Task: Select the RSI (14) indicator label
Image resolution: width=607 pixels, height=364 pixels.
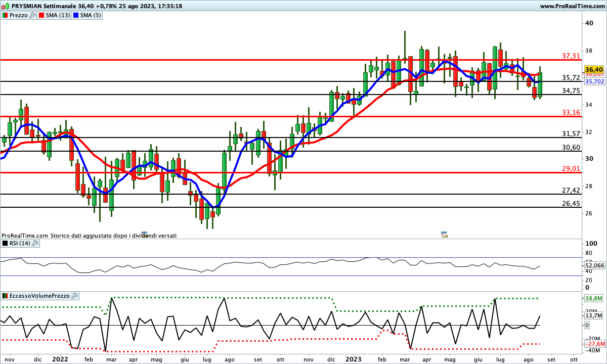Action: click(x=20, y=243)
